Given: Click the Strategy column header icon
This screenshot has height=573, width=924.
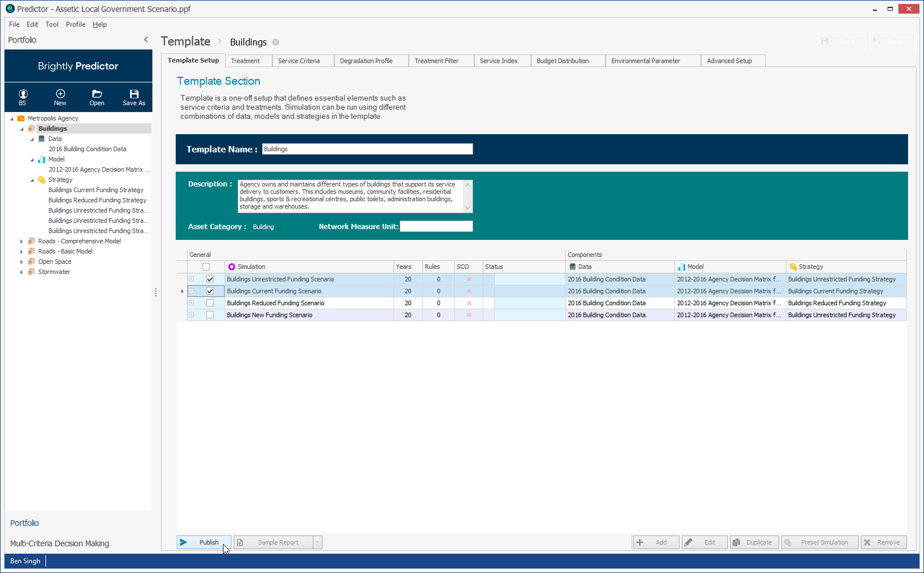Looking at the screenshot, I should [793, 266].
